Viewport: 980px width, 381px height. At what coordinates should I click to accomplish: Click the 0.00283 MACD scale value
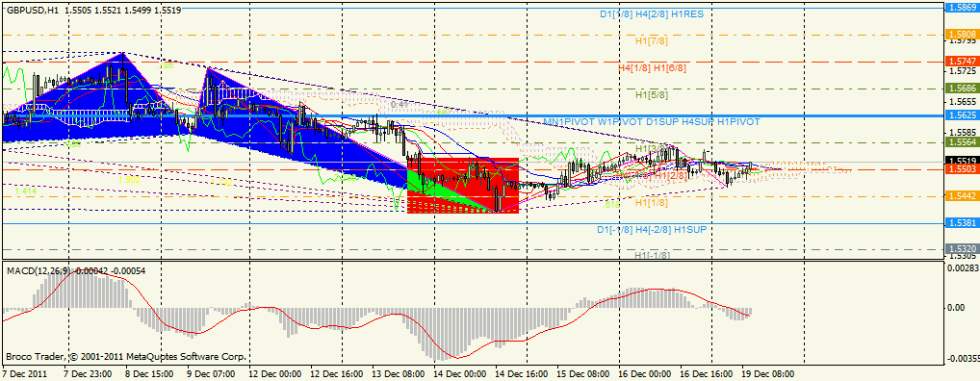point(962,267)
